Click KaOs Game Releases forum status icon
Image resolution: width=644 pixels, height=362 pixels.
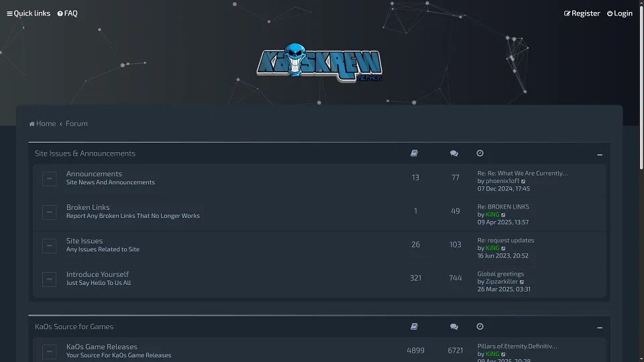coord(49,352)
